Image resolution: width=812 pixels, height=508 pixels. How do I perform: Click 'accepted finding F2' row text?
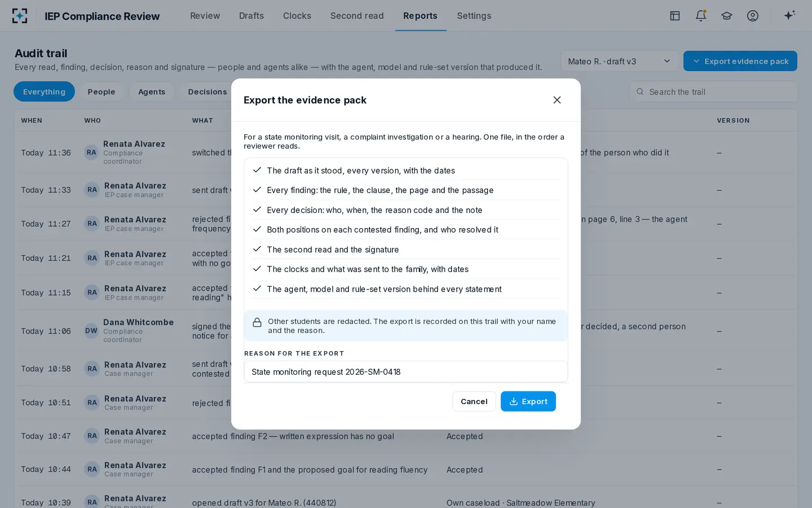[x=293, y=436]
